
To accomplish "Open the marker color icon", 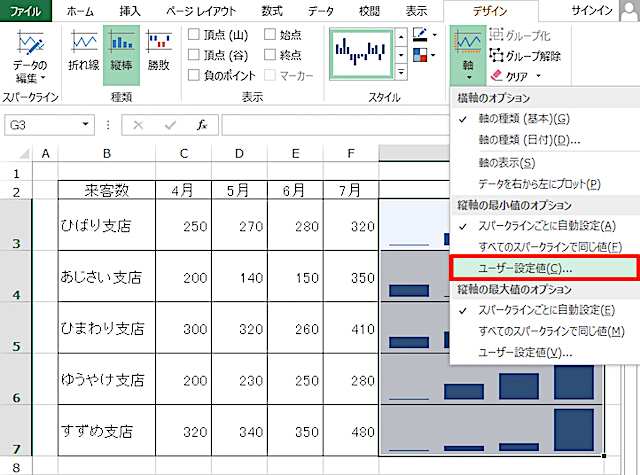I will pos(420,55).
